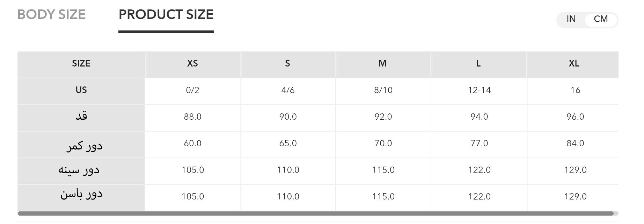Click the horizontal scrollbar under the table
Image resolution: width=644 pixels, height=224 pixels.
(x=314, y=213)
